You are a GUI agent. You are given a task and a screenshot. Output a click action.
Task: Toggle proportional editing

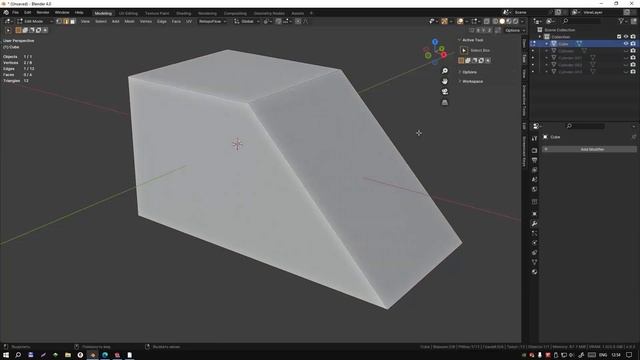(x=298, y=21)
